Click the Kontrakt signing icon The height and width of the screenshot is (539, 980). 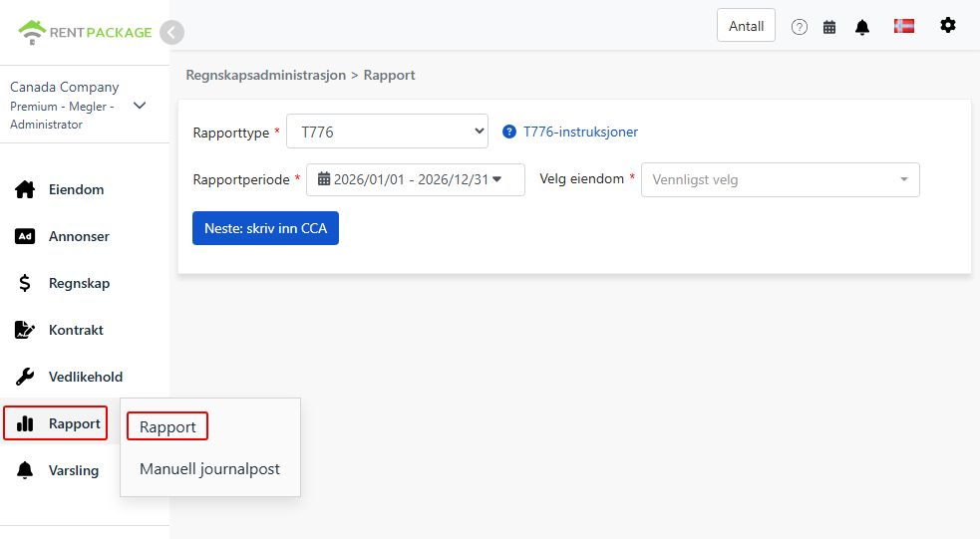point(25,330)
